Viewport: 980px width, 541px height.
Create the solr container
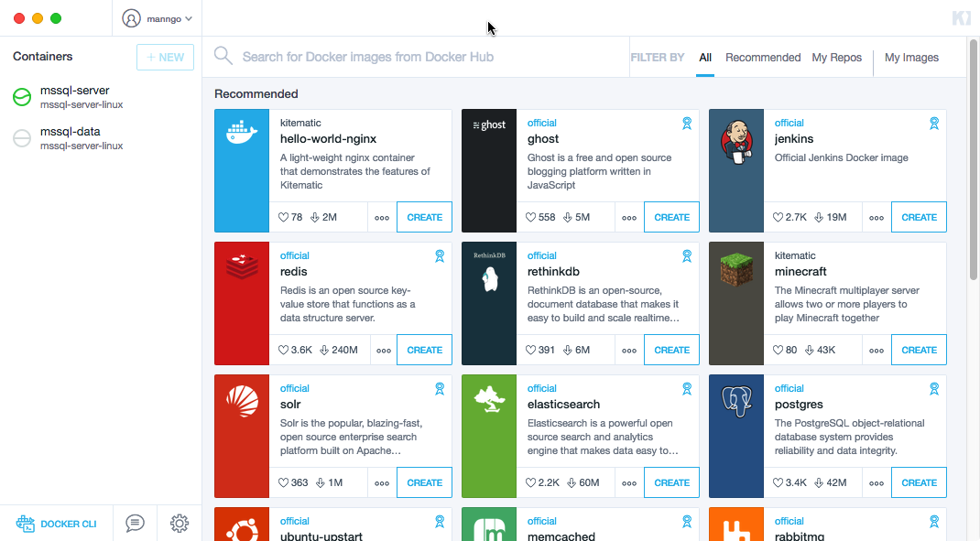tap(424, 483)
